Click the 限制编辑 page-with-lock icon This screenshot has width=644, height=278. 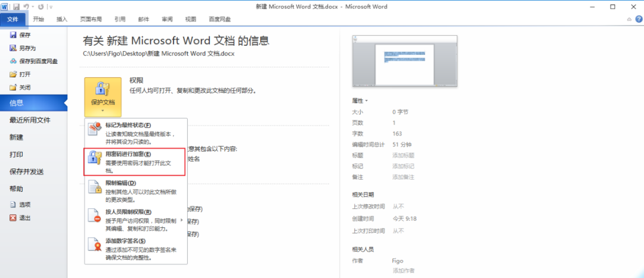coord(95,186)
